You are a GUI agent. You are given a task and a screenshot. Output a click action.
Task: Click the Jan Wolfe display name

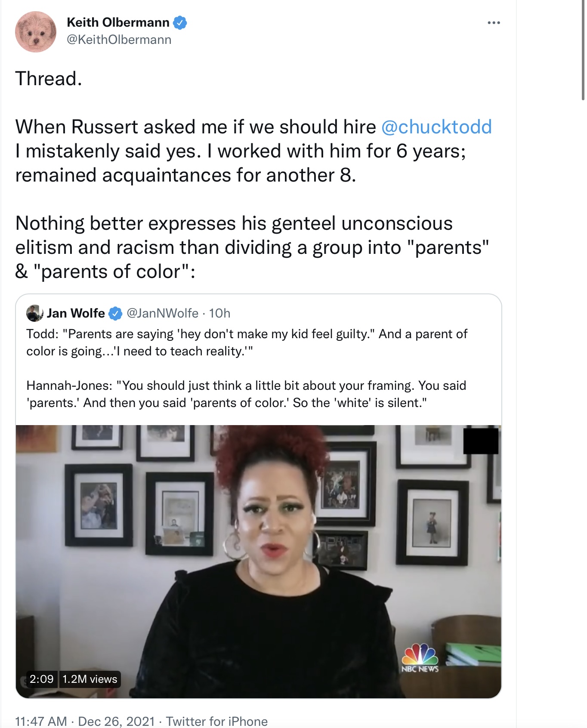point(76,313)
